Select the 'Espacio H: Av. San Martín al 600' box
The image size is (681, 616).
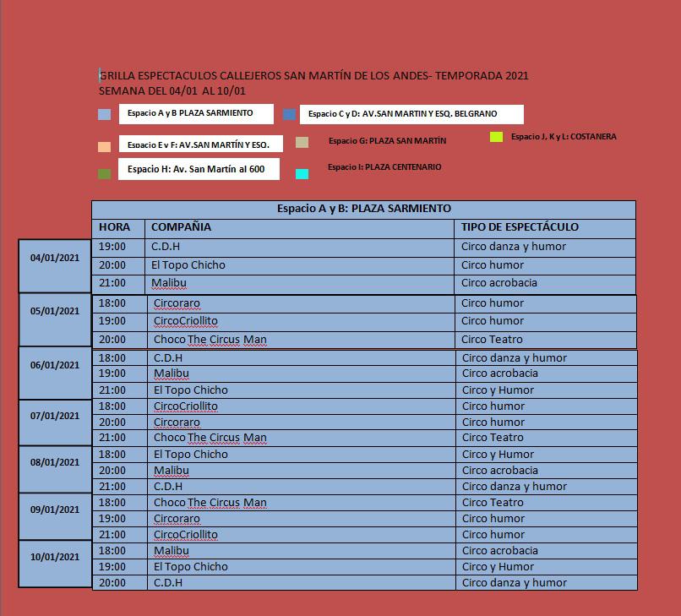(x=199, y=169)
